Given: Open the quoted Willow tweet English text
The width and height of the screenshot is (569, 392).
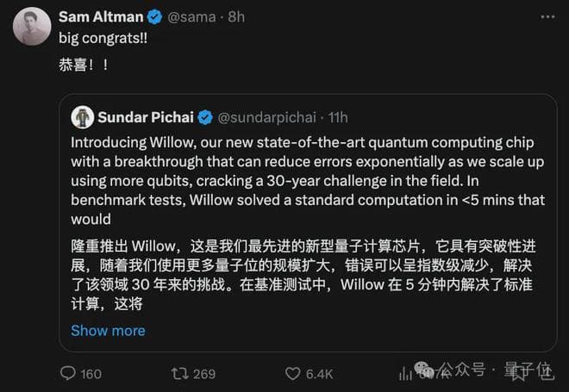Looking at the screenshot, I should [306, 178].
